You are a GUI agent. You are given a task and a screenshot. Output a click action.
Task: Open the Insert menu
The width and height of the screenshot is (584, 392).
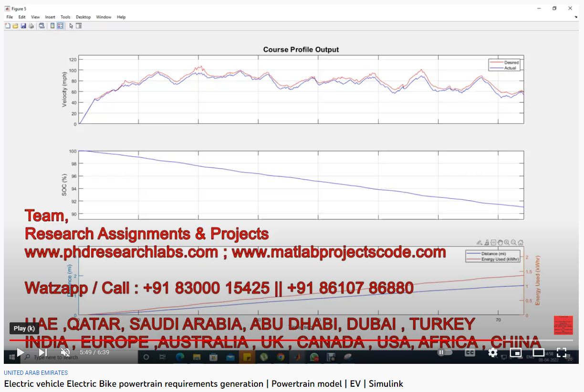pyautogui.click(x=50, y=17)
